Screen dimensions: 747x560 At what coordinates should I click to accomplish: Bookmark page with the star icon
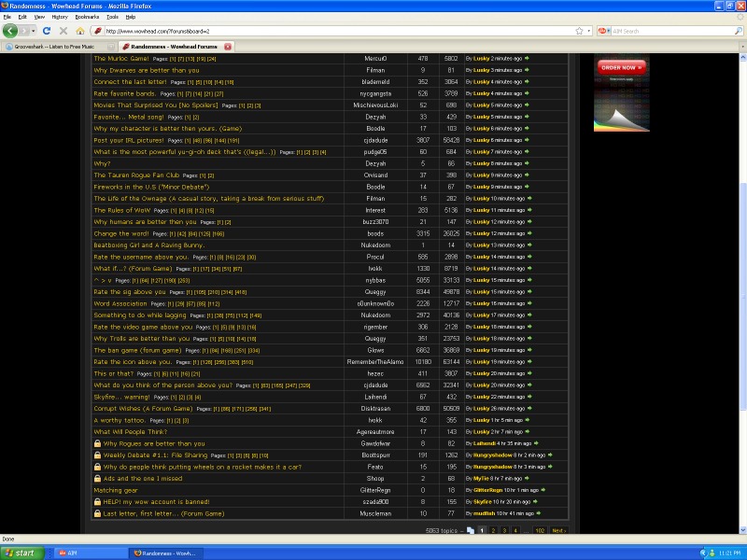coord(579,31)
